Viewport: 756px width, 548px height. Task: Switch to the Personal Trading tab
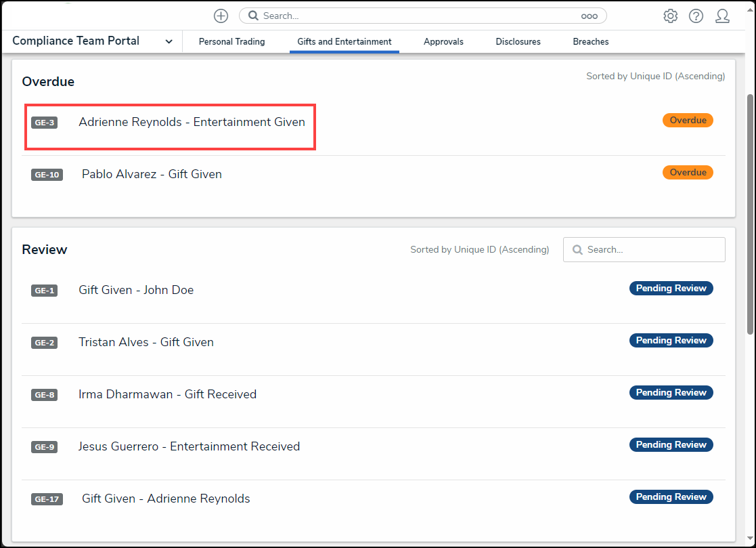coord(231,41)
